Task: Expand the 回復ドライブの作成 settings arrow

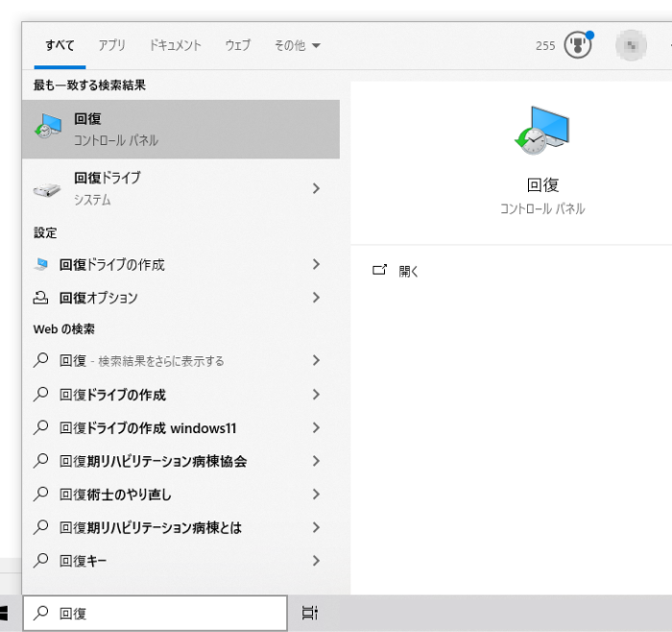Action: click(x=316, y=264)
